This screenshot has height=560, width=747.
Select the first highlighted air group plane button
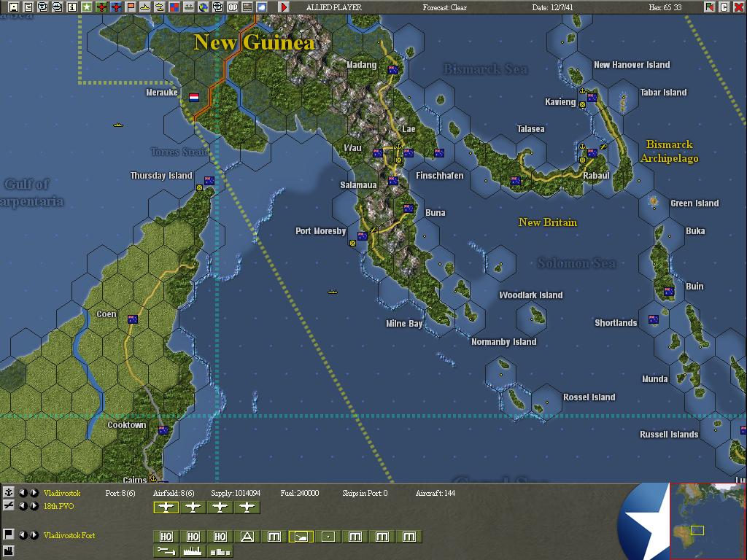coord(166,507)
